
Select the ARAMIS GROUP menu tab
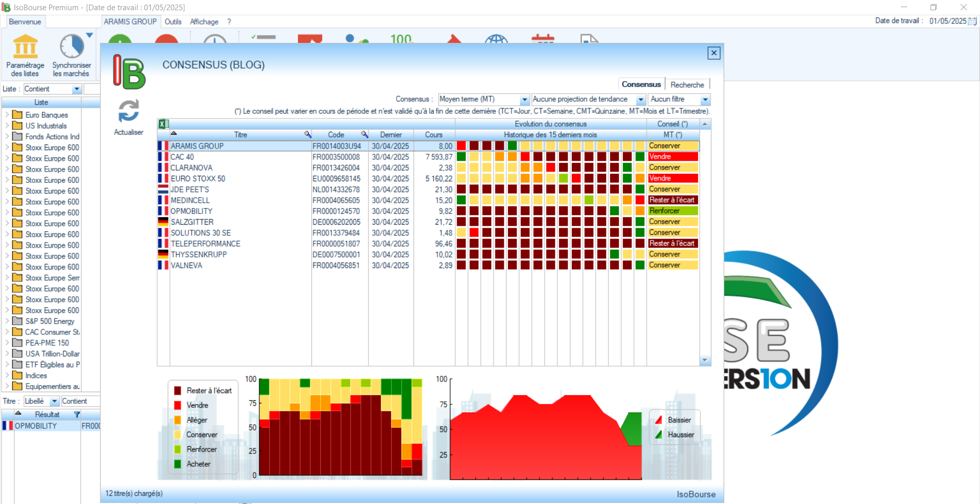point(130,21)
